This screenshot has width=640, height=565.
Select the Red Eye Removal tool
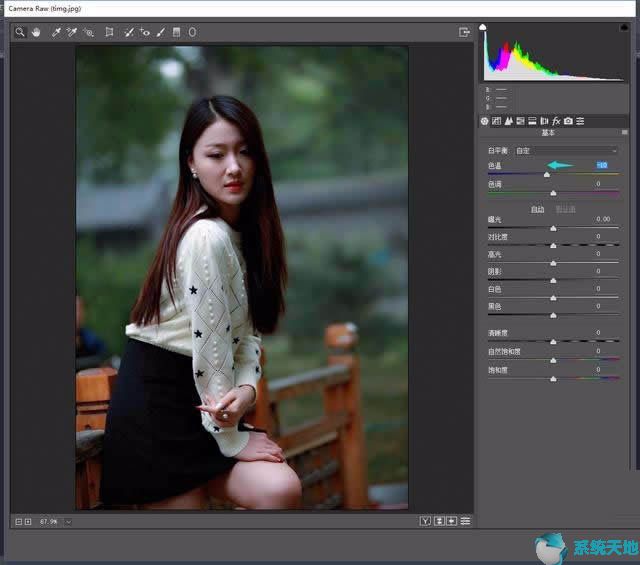point(144,32)
